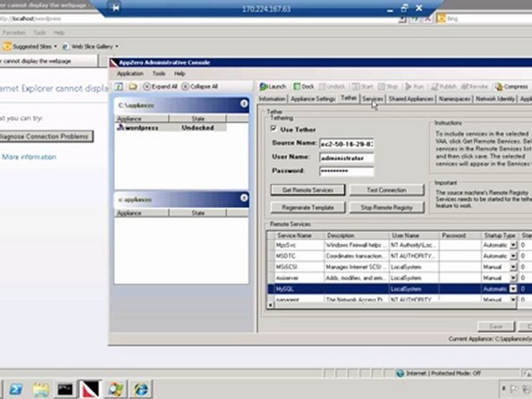Switch to the Network Identity tab
The image size is (532, 399).
pos(495,99)
